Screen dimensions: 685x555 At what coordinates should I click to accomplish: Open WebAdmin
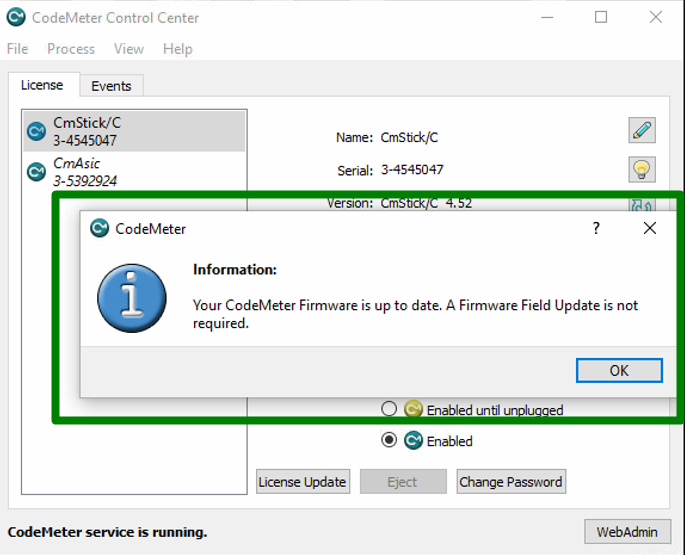627,532
